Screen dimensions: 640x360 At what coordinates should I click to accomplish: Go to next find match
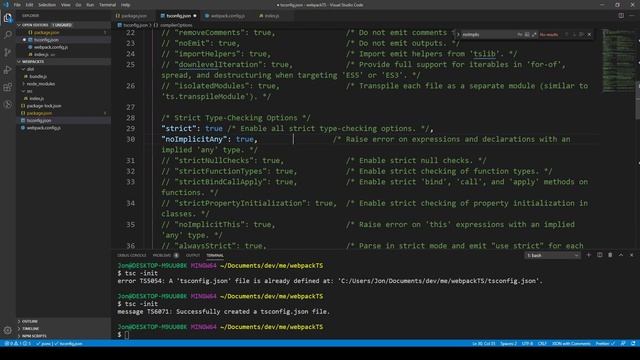pos(574,35)
